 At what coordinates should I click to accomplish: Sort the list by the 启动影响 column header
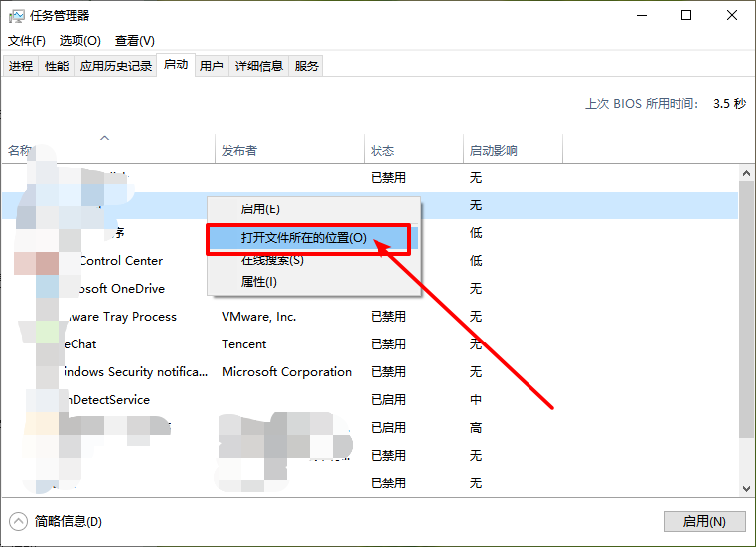coord(494,151)
